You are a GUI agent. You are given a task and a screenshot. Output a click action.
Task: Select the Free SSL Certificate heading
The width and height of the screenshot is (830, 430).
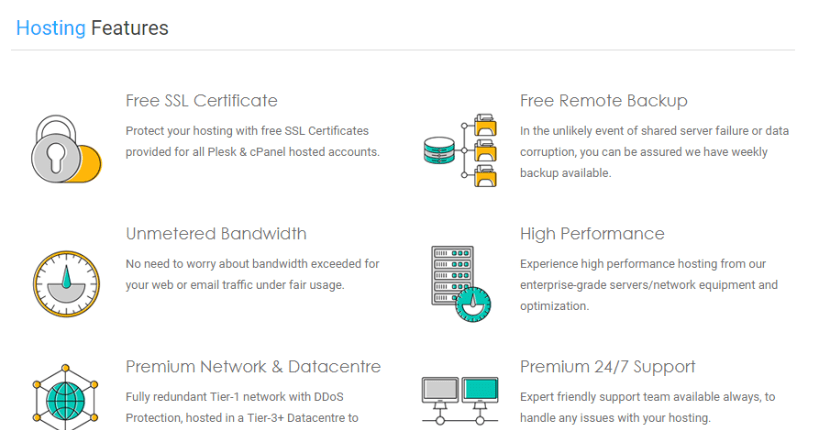click(x=201, y=101)
